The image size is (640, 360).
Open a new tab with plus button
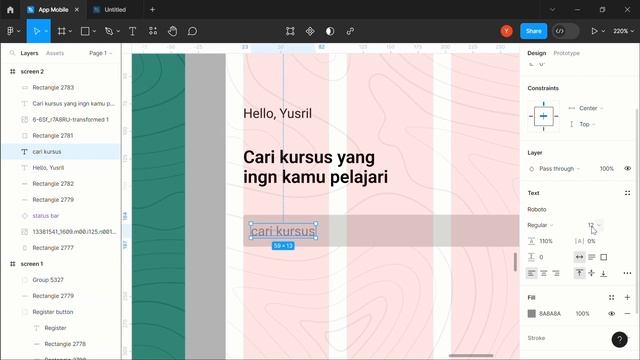pyautogui.click(x=152, y=10)
